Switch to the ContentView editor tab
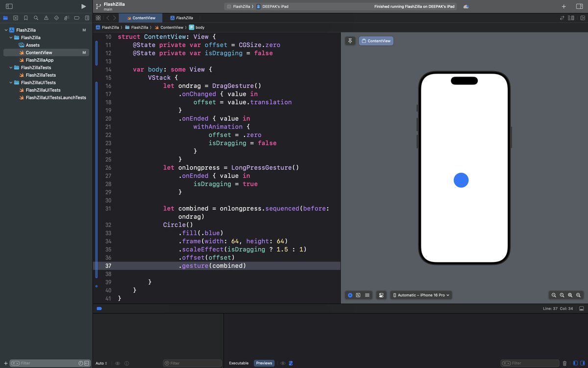This screenshot has height=368, width=588. tap(141, 18)
